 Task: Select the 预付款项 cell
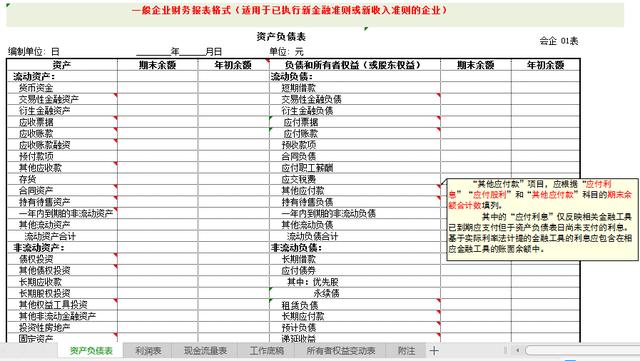[x=62, y=156]
